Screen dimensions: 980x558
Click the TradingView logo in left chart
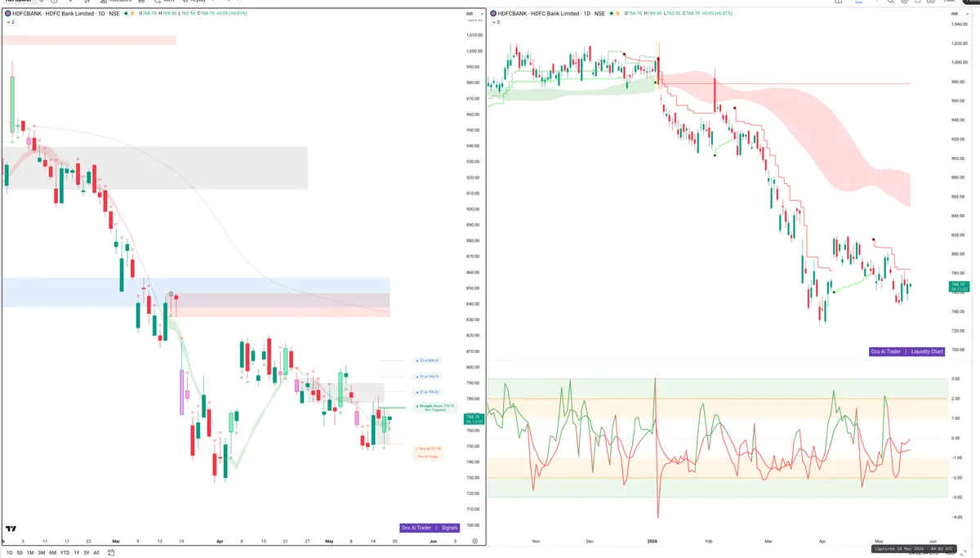(x=12, y=529)
